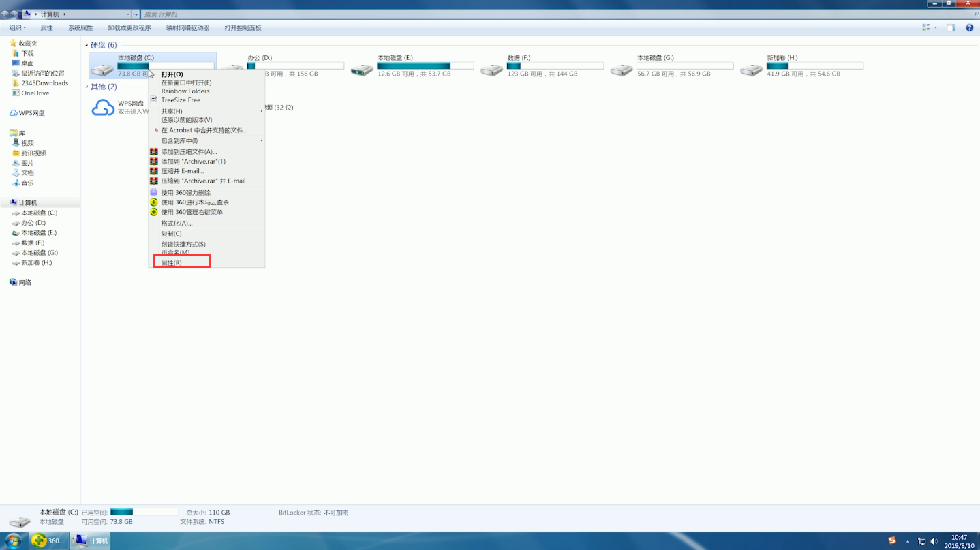Click 打开控制面板 toolbar button

click(x=243, y=28)
